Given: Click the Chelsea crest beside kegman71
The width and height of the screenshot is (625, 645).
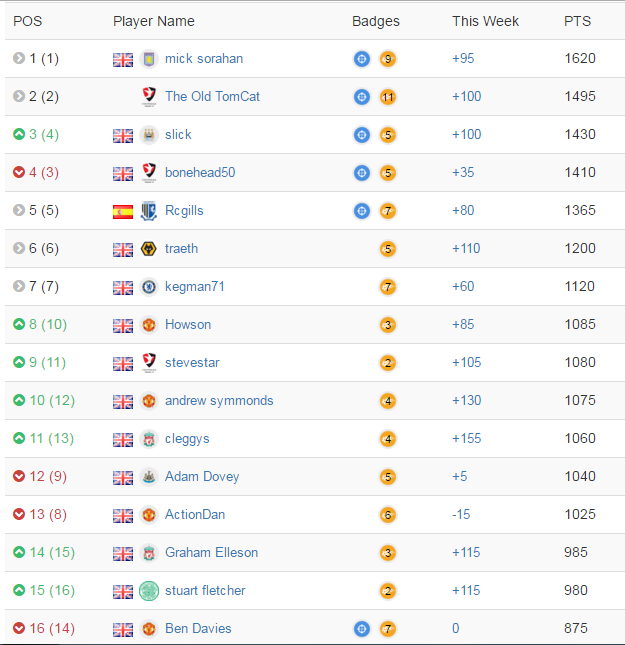Looking at the screenshot, I should click(149, 287).
